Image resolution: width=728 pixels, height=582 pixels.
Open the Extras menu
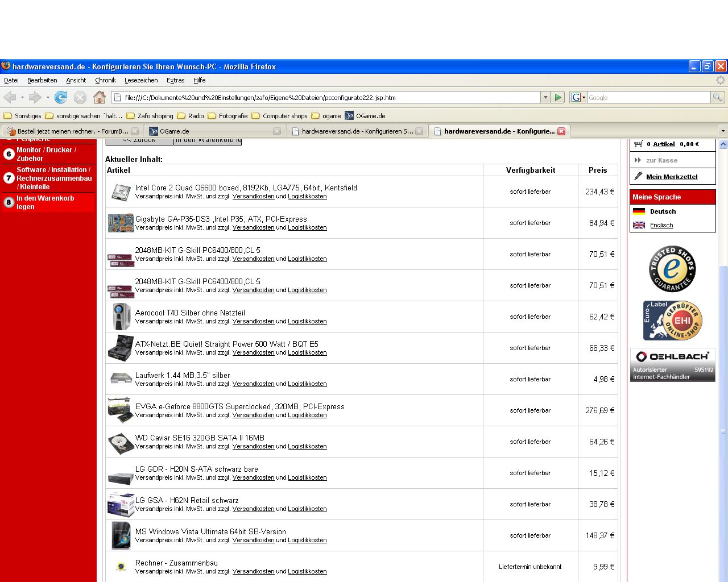[176, 80]
